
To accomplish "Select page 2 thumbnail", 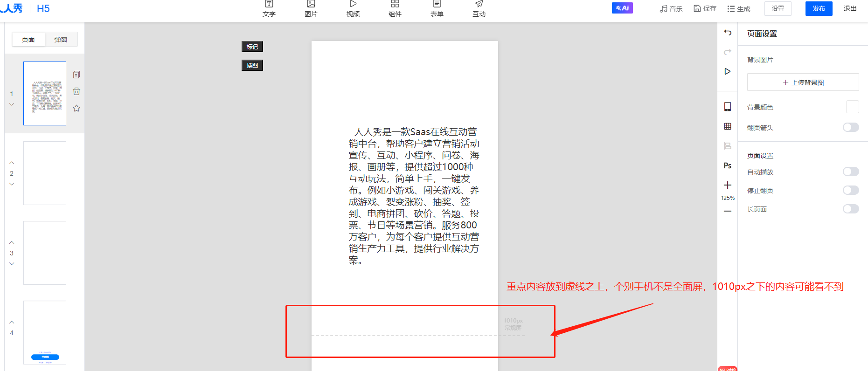I will click(x=45, y=173).
